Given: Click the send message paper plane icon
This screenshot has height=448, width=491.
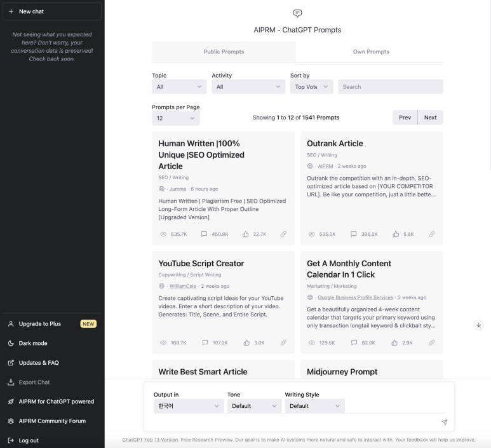Looking at the screenshot, I should [444, 422].
